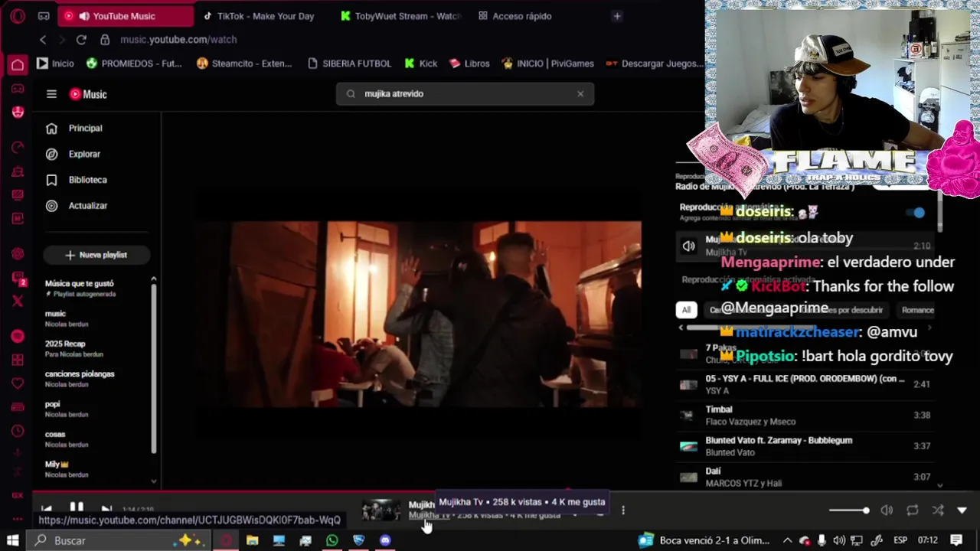Switch to the Acceso rápido tab
Screen dimensions: 980x551
click(x=514, y=16)
